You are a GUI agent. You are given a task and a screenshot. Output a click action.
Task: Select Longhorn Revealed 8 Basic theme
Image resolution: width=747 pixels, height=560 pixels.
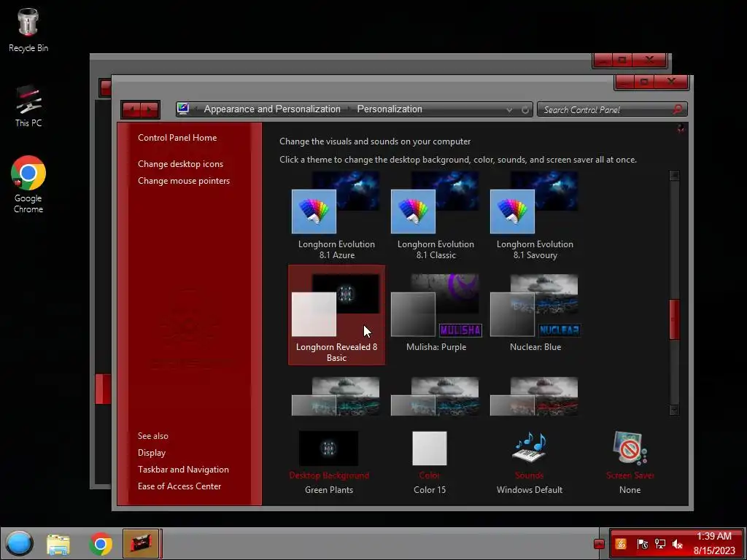[336, 315]
